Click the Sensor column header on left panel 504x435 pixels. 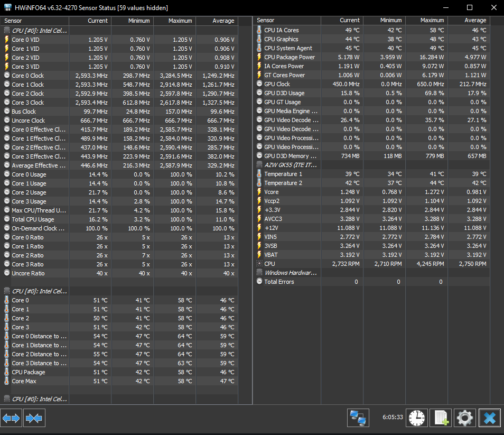click(14, 21)
